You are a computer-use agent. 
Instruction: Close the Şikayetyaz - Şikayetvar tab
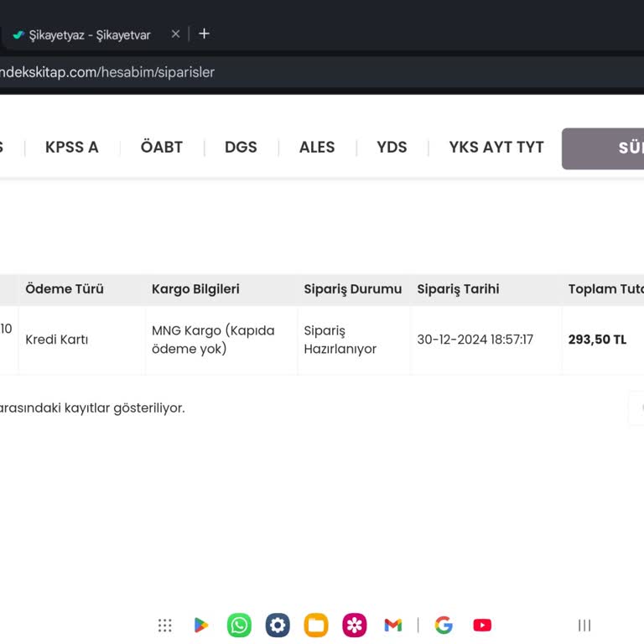click(x=176, y=34)
